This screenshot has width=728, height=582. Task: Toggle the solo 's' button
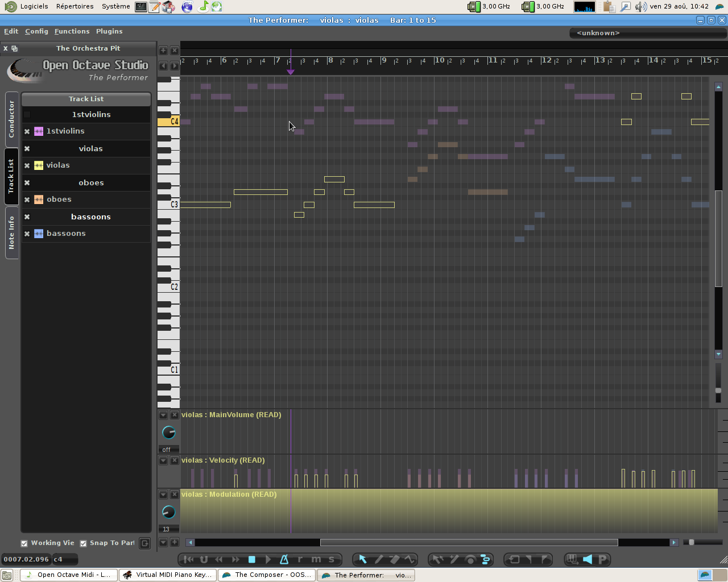click(332, 560)
